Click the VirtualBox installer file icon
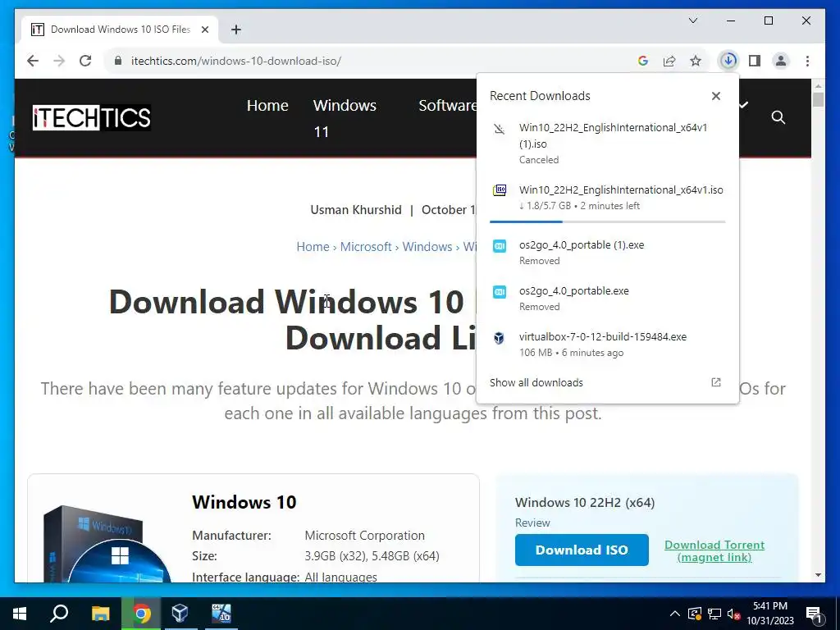Screen dimensions: 840x630 (x=499, y=337)
